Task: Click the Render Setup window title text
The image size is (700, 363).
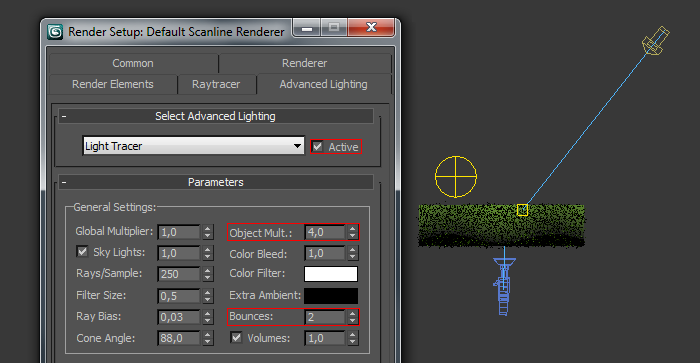Action: pos(176,32)
